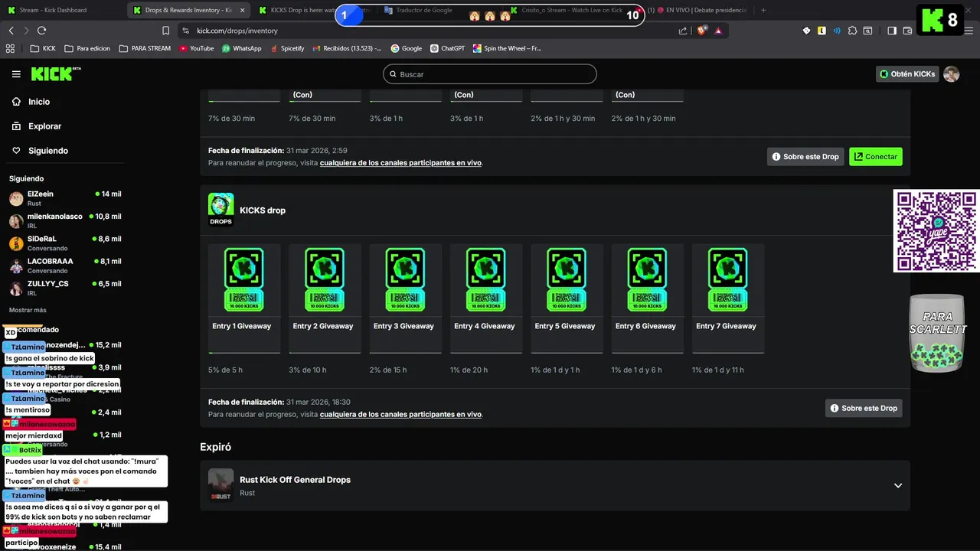Click the Siguiendo heart icon
This screenshot has width=980, height=551.
16,151
